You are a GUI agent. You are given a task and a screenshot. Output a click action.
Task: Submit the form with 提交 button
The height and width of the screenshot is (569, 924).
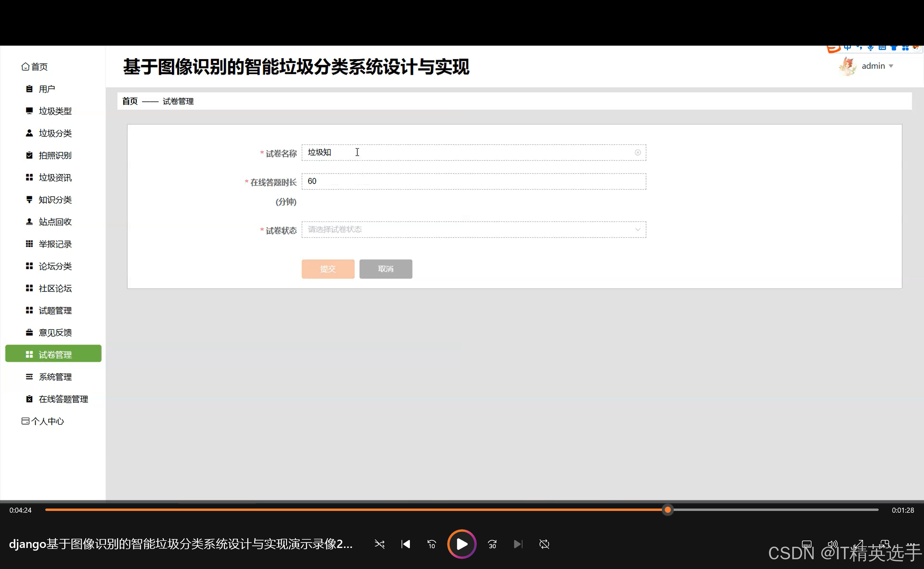click(328, 269)
